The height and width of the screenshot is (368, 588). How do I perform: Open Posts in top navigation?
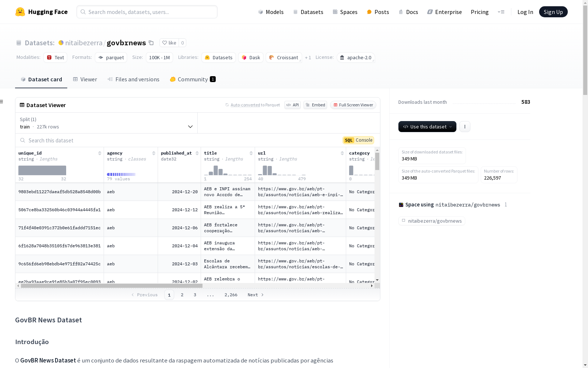378,12
